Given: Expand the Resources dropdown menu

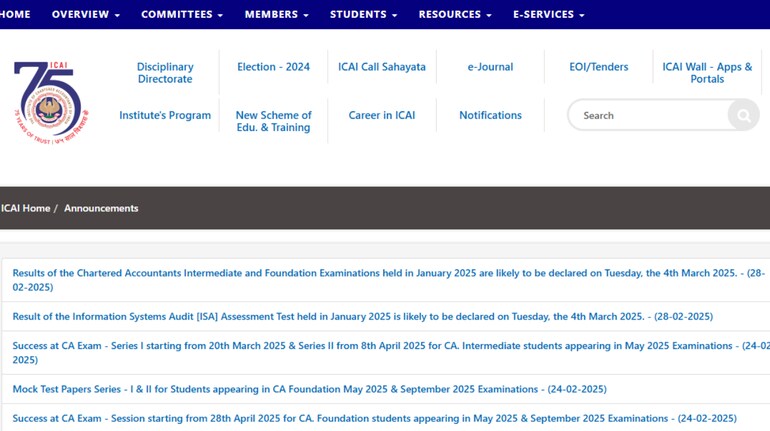Looking at the screenshot, I should pos(455,14).
